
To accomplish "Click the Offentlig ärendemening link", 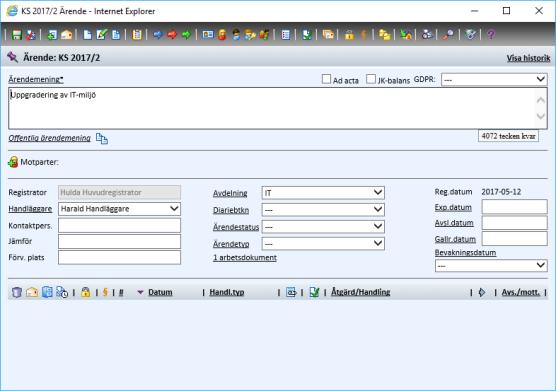I will coord(50,138).
